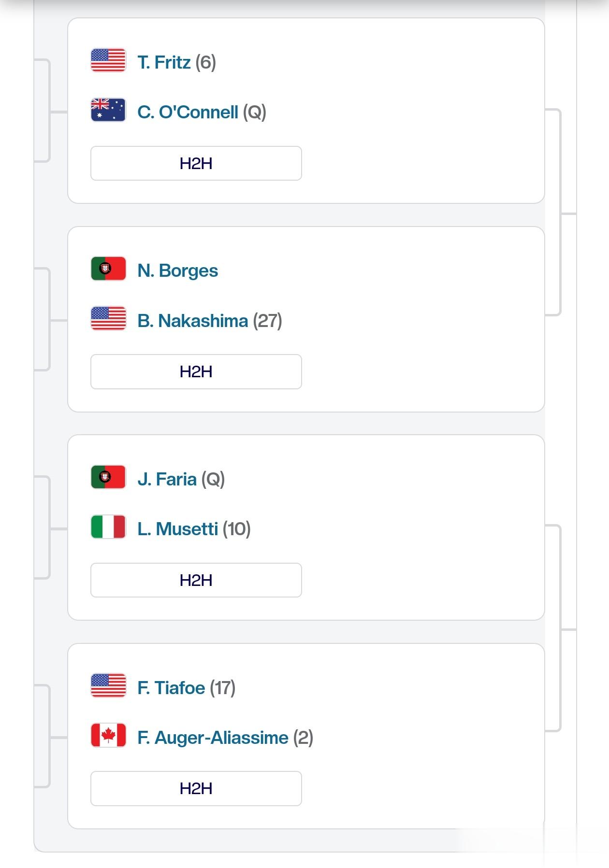This screenshot has height=868, width=609.
Task: Open H2H for Tiafoe vs Auger-Aliassime
Action: click(x=196, y=789)
